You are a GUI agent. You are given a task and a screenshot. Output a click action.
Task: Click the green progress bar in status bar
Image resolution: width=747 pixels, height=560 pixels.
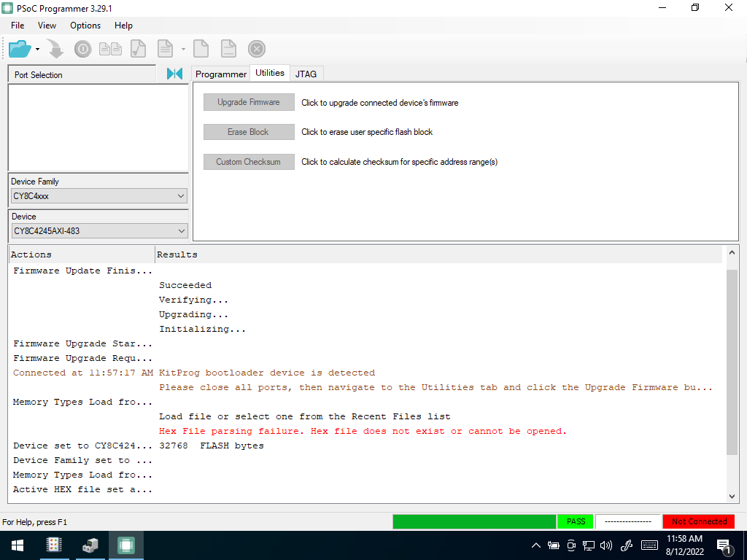(x=474, y=521)
